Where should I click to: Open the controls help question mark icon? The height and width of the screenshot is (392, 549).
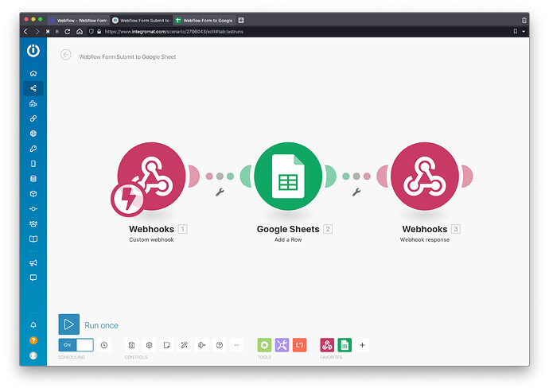(x=220, y=345)
